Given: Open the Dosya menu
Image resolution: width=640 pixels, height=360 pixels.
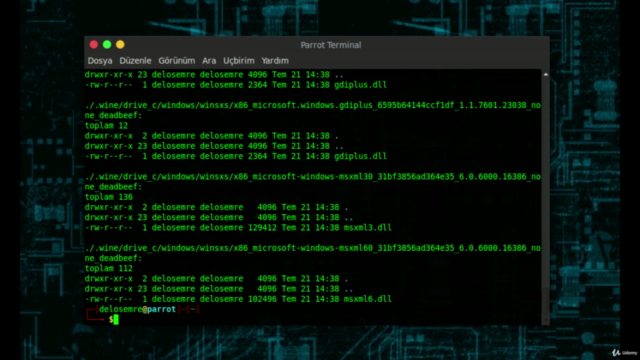Looking at the screenshot, I should click(x=100, y=61).
